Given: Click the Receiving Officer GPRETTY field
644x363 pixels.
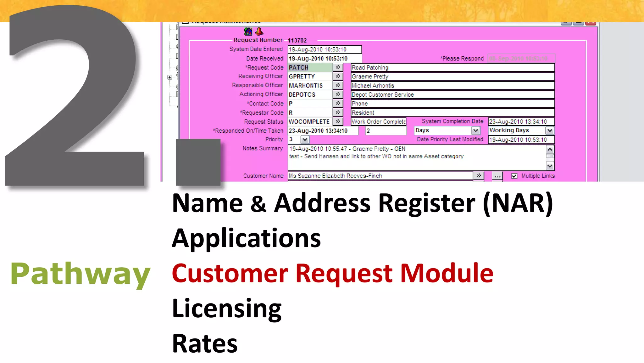Looking at the screenshot, I should tap(310, 77).
